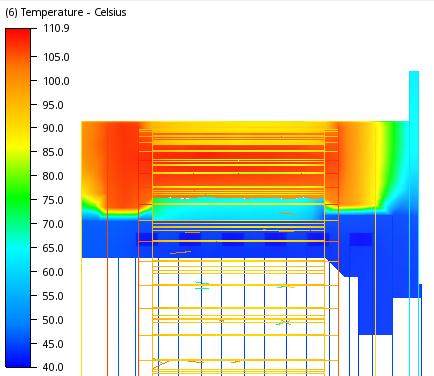This screenshot has width=434, height=376.
Task: Pick the 85.0 scale label
Action: (53, 152)
